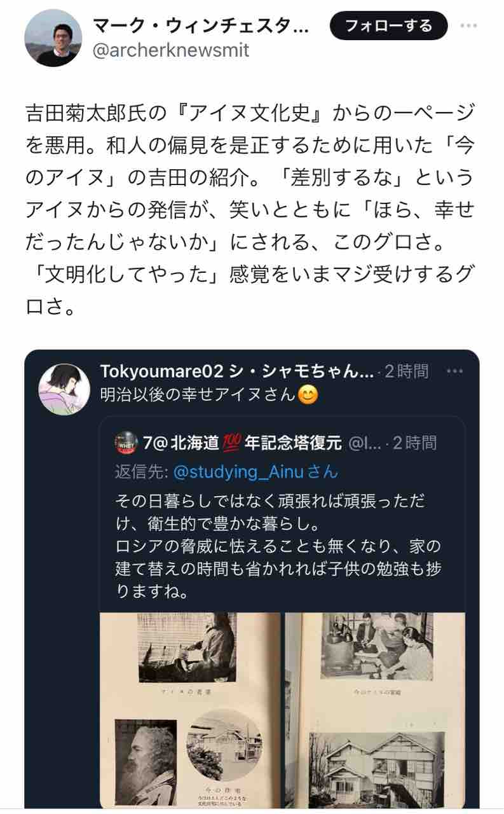Open Tokyoumare02's anime avatar
The image size is (504, 814).
(x=64, y=389)
